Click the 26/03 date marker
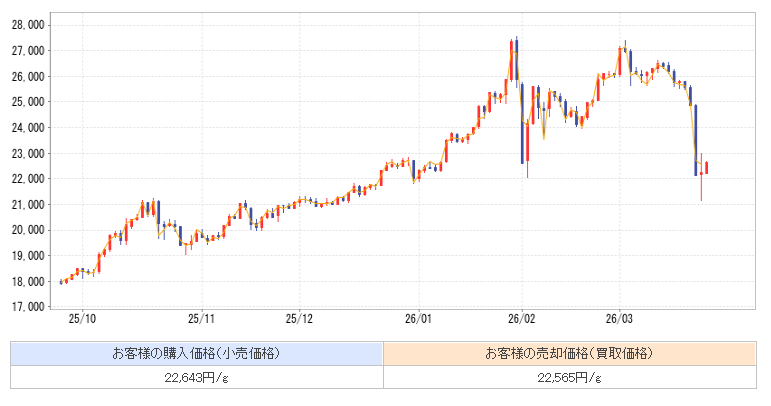This screenshot has width=771, height=406. tap(619, 320)
